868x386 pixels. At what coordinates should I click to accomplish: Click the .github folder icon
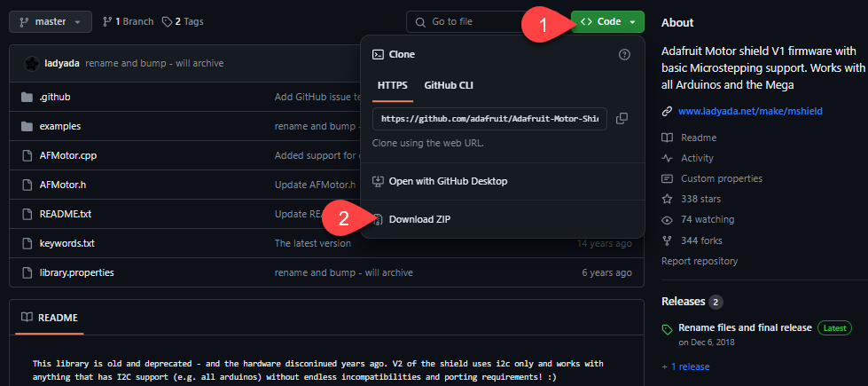click(27, 97)
